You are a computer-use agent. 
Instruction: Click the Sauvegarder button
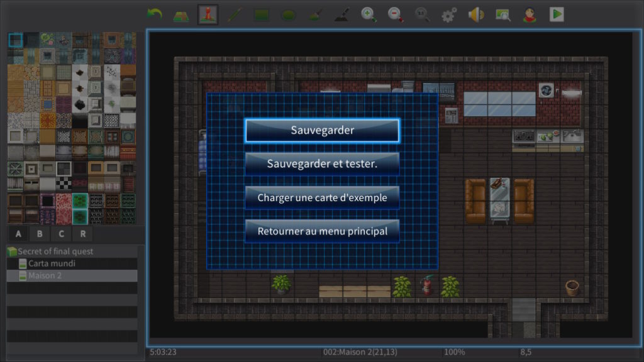click(x=322, y=131)
